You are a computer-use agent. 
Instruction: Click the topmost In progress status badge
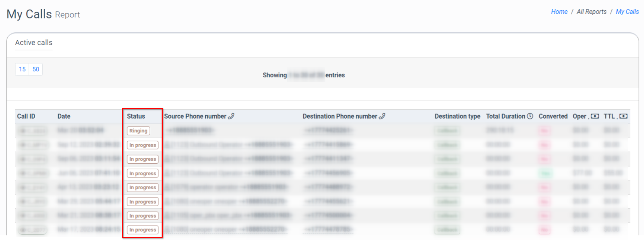[142, 145]
